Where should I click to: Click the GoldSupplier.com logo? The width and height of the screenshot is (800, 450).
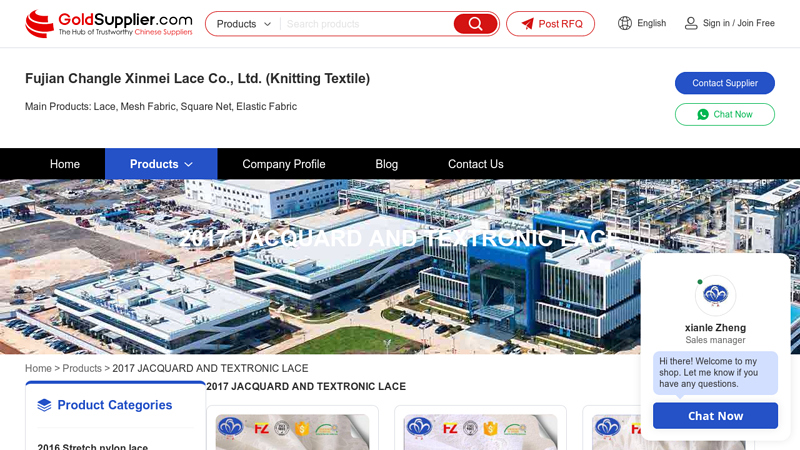(x=108, y=24)
